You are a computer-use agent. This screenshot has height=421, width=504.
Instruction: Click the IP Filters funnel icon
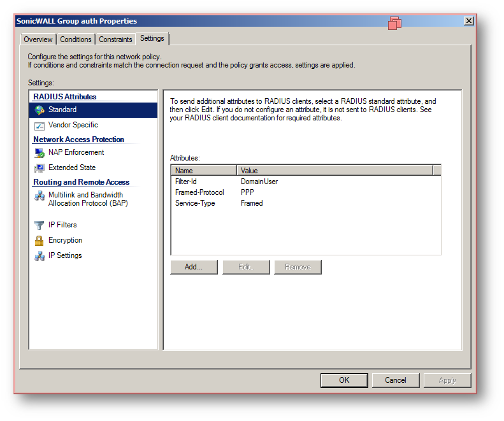40,225
